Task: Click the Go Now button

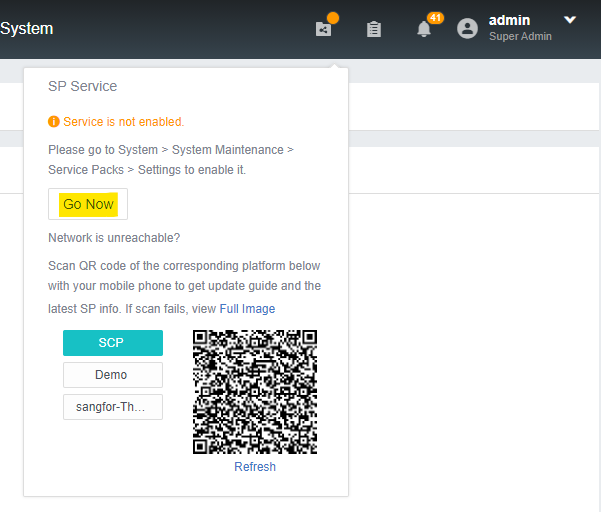Action: (x=88, y=204)
